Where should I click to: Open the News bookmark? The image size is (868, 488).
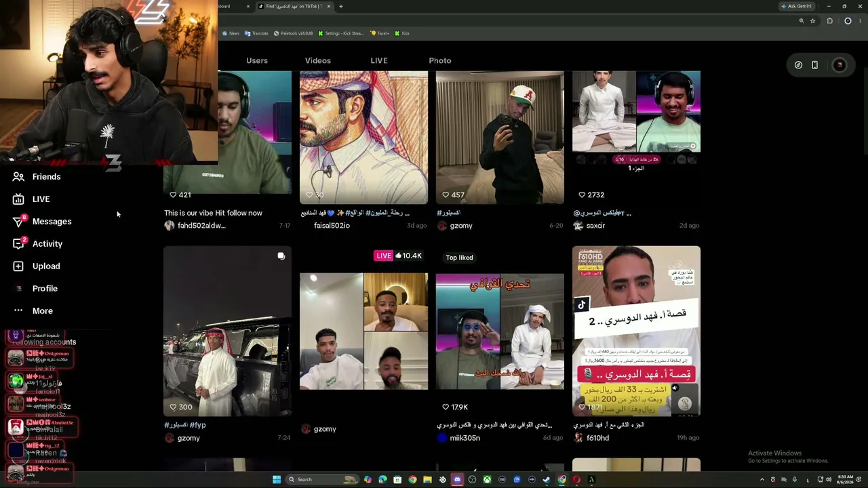[231, 33]
